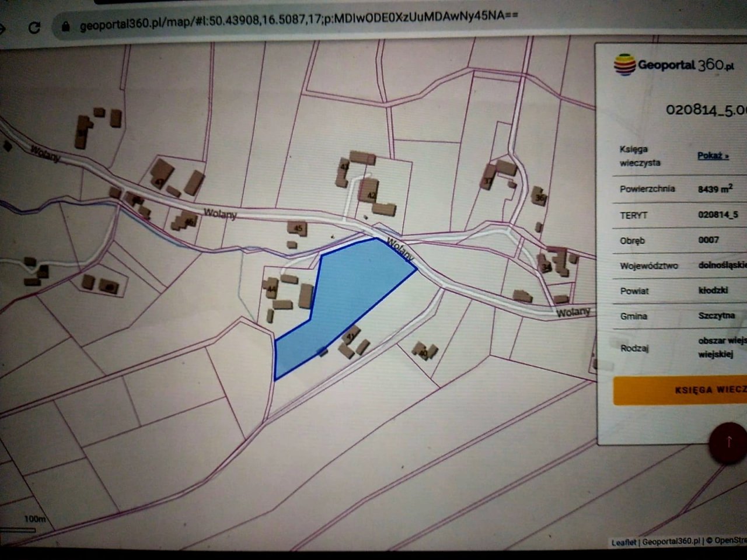Screen dimensions: 747x560
Task: Click the padlock site info icon
Action: (65, 27)
